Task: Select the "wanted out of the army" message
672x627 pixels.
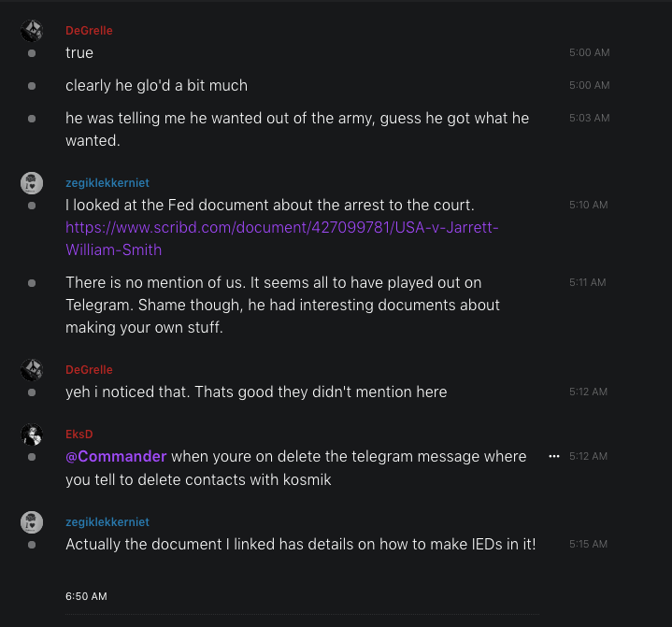Action: (296, 130)
